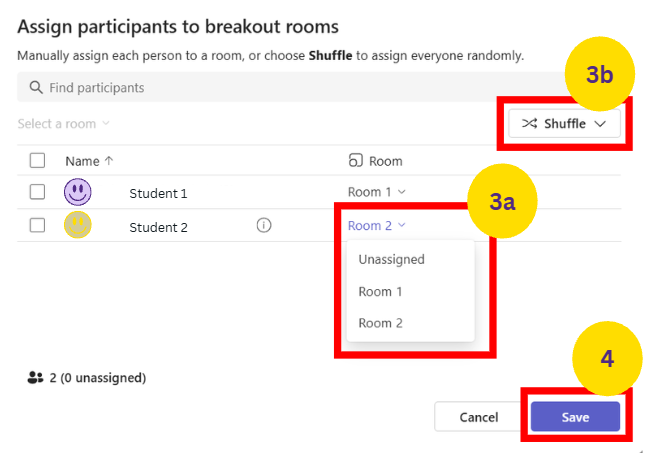Screen dimensions: 645x453
Task: Check the Student 2 checkbox
Action: tap(38, 226)
